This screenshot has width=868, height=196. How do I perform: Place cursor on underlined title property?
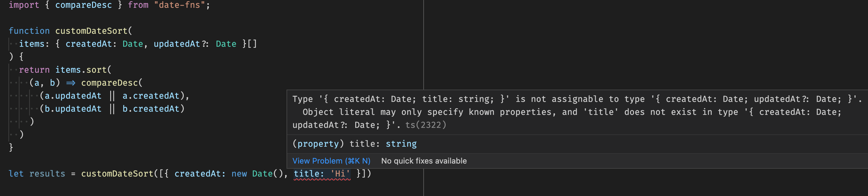pos(309,174)
